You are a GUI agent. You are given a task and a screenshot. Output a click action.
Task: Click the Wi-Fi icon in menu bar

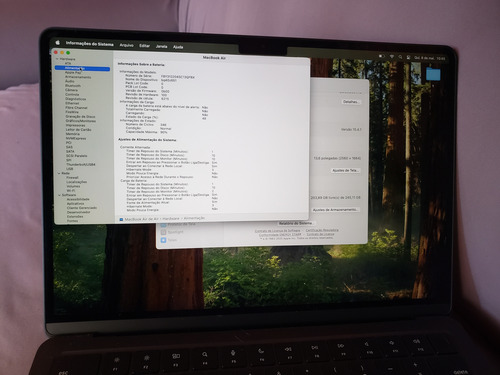(x=392, y=57)
